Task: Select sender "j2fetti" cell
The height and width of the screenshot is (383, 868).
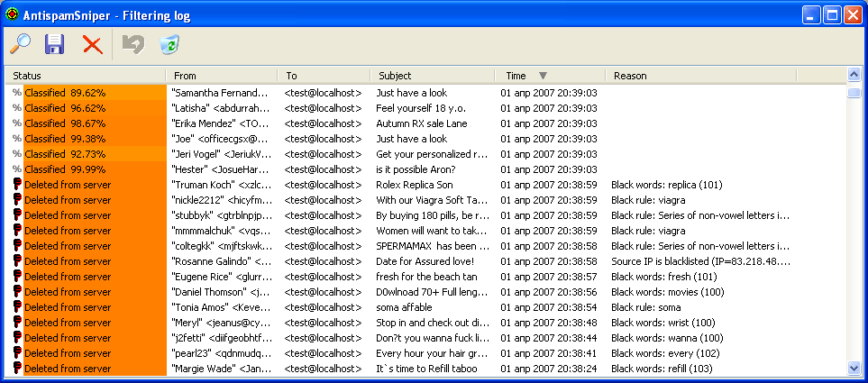Action: point(222,338)
